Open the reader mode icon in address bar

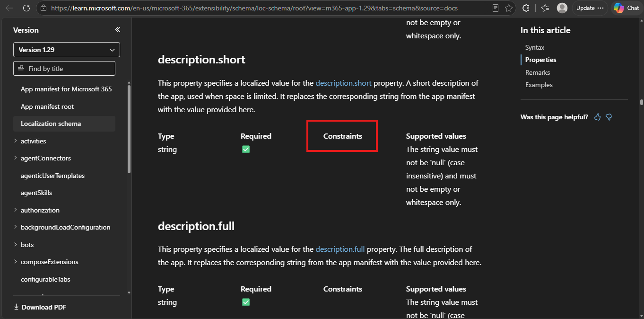tap(496, 8)
